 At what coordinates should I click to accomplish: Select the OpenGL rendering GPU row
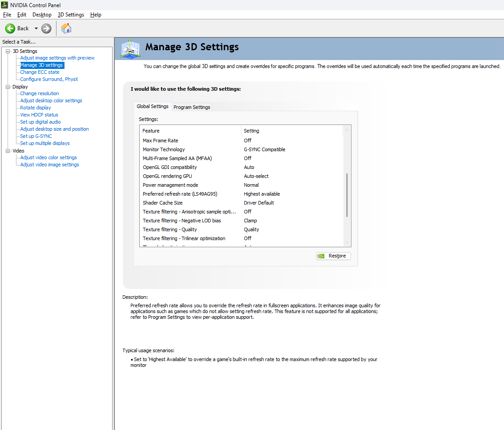[x=242, y=176]
